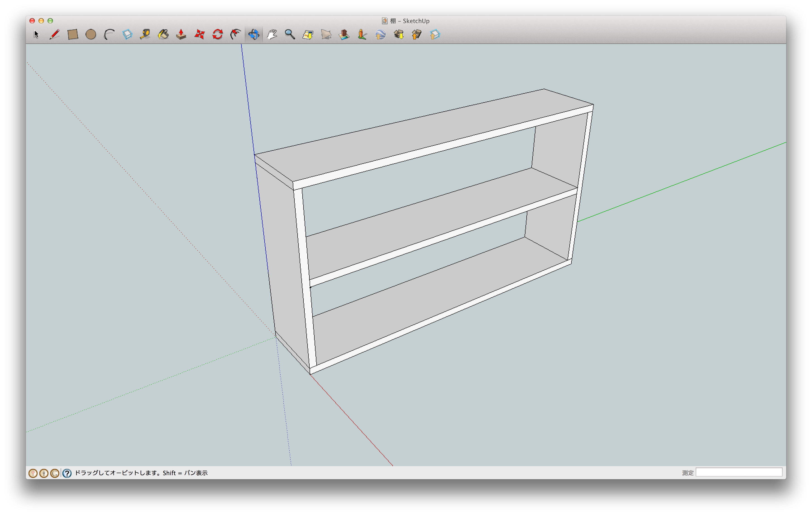Image resolution: width=812 pixels, height=515 pixels.
Task: Pick the red Pencil line tool
Action: click(54, 34)
